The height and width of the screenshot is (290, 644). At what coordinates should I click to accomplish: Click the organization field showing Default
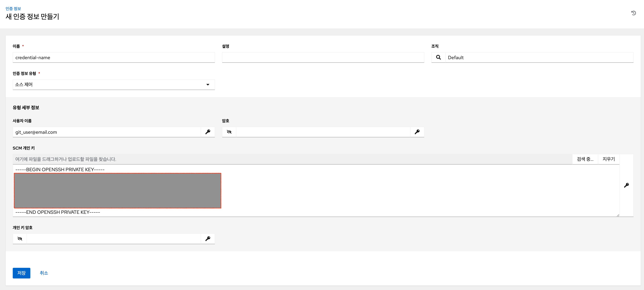[539, 57]
